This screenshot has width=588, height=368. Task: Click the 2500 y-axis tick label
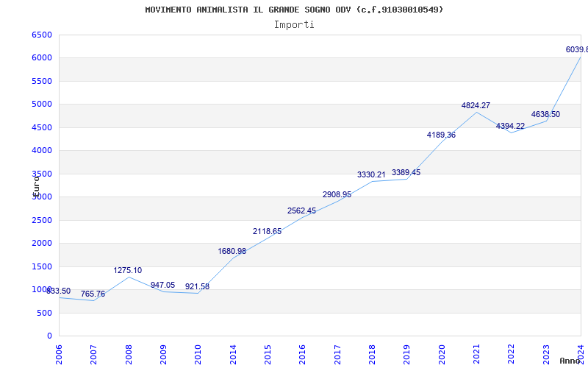tap(42, 220)
